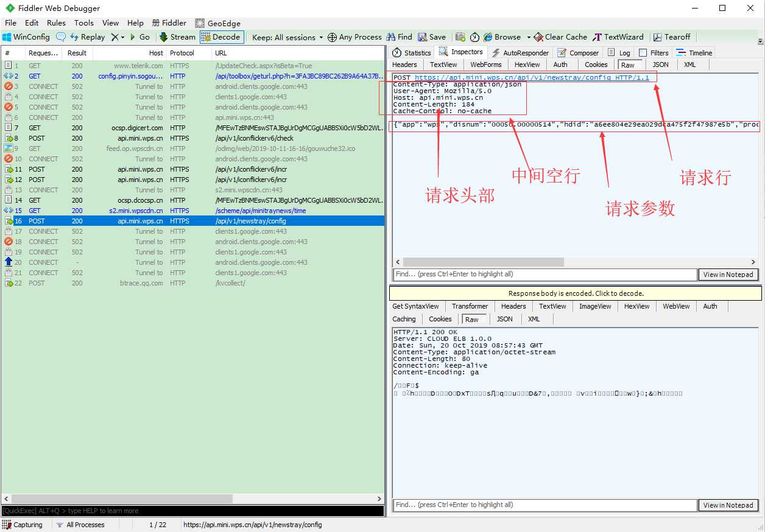Viewport: 765px width, 532px height.
Task: Toggle Stream mode
Action: (177, 37)
